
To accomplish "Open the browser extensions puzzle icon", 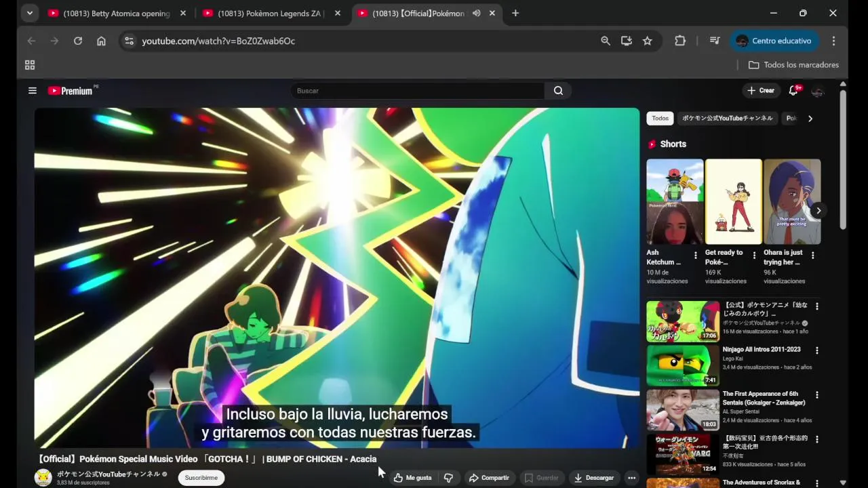I will click(x=680, y=41).
